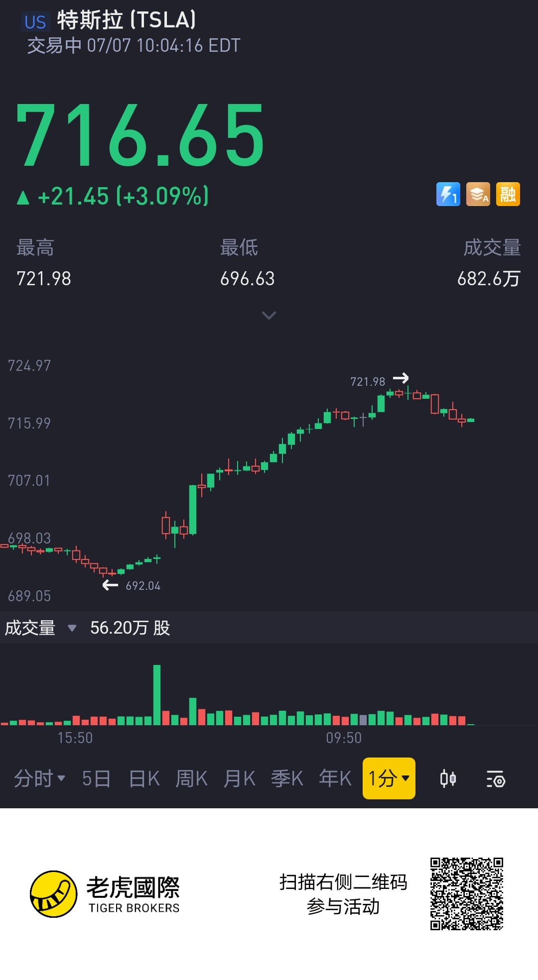This screenshot has height=980, width=538.
Task: Open the candlestick chart style icon
Action: (x=448, y=778)
